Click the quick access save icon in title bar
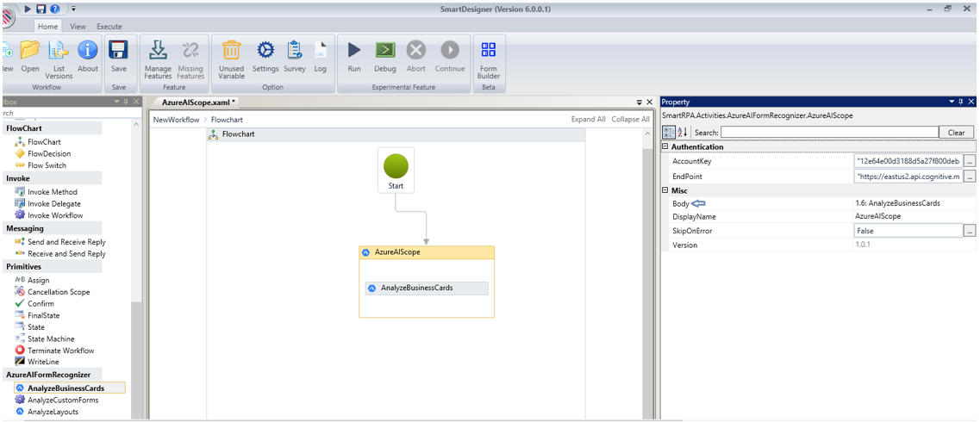Viewport: 980px width, 422px height. pos(41,9)
